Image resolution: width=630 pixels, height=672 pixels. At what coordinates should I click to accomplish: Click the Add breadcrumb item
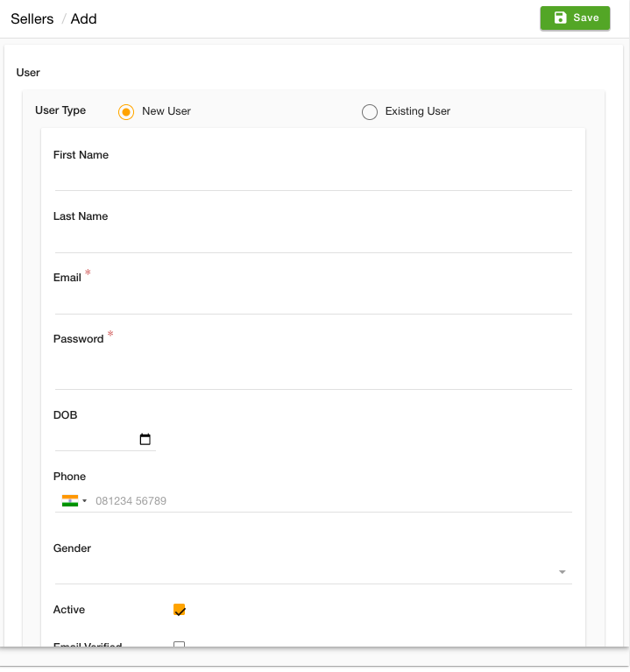83,19
